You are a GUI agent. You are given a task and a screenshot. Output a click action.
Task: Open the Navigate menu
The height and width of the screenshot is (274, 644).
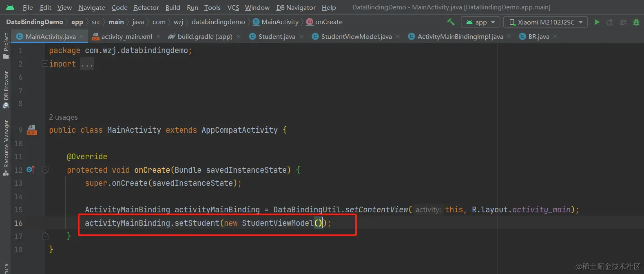(92, 7)
